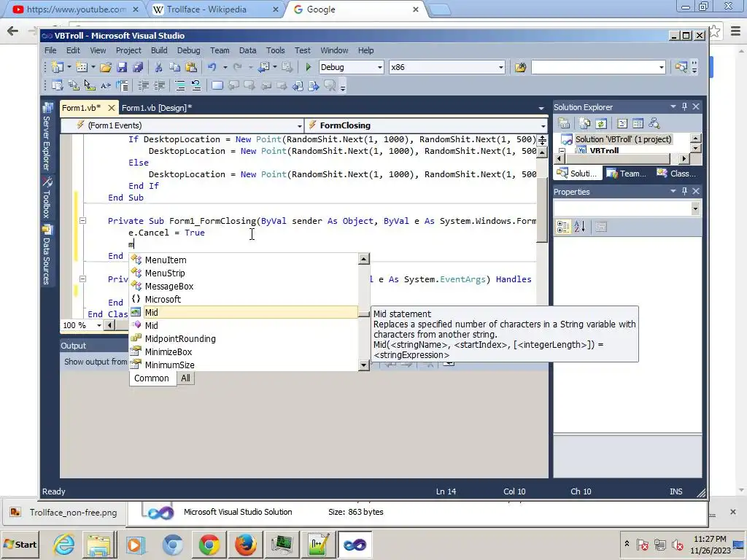This screenshot has height=560, width=747.
Task: Open Internet Explorer from the taskbar
Action: click(63, 544)
